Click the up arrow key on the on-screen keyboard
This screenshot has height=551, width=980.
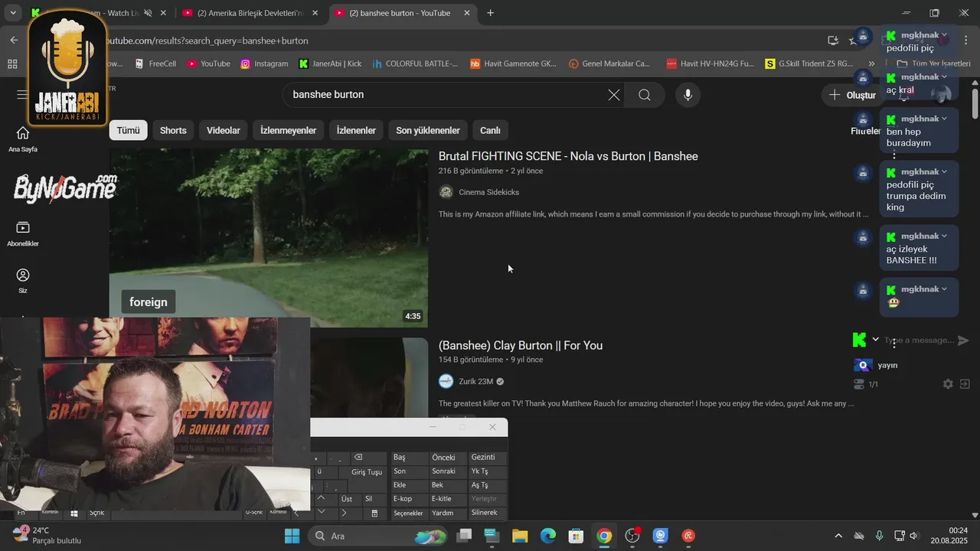tap(321, 498)
